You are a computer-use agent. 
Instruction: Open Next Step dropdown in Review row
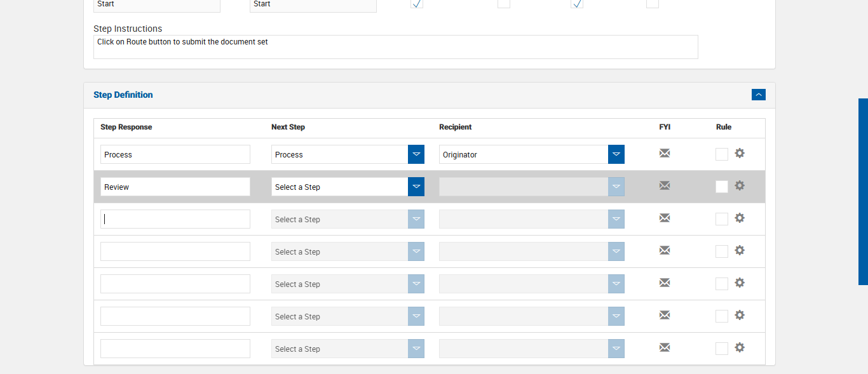tap(416, 187)
